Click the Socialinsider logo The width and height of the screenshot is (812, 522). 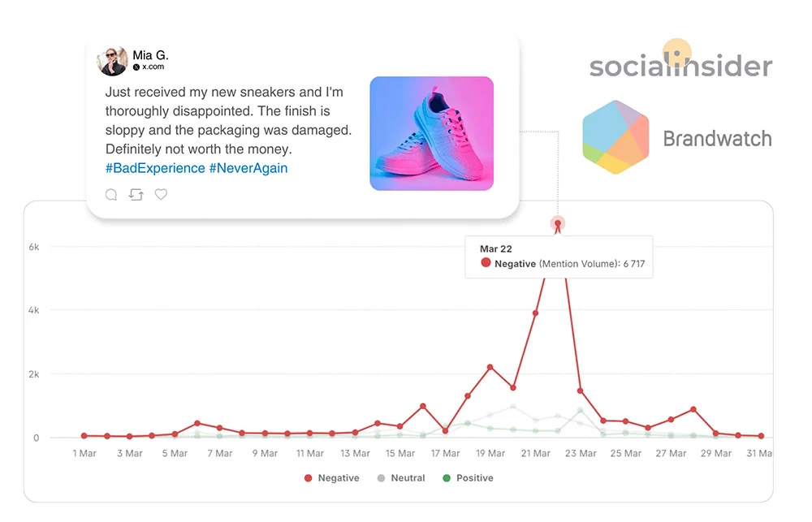(680, 64)
